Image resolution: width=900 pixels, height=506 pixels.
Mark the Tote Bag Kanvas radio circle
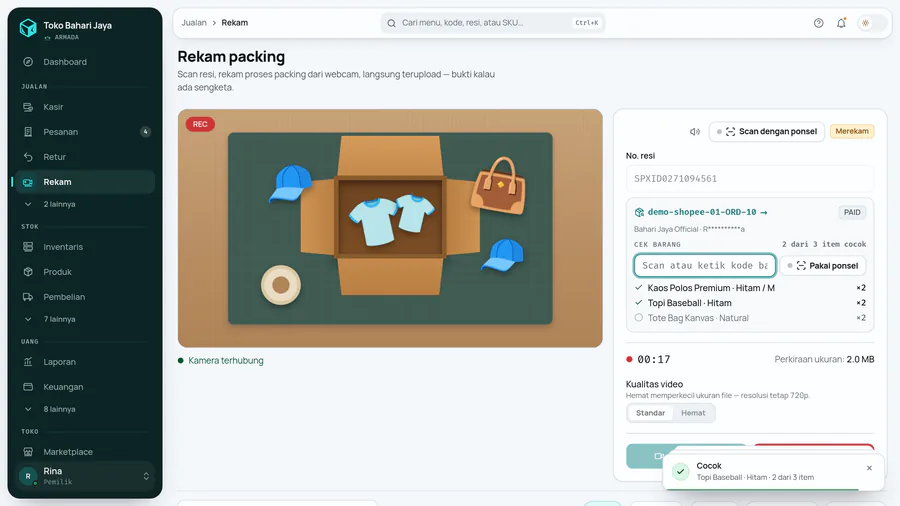638,318
